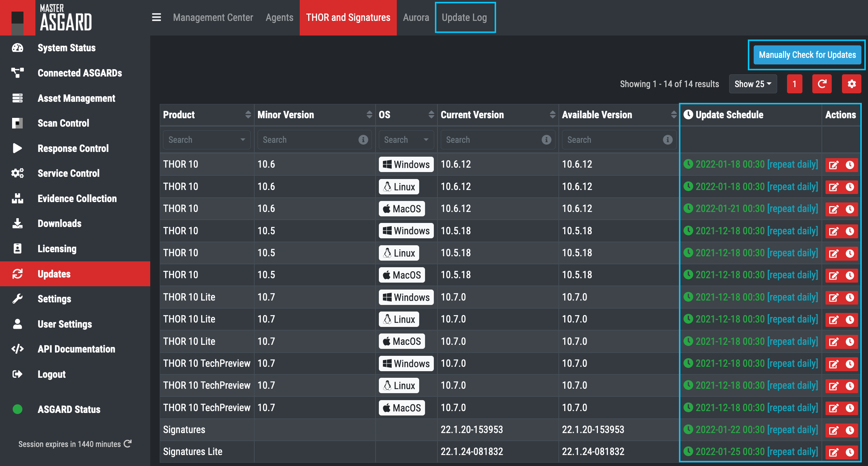This screenshot has width=868, height=466.
Task: Click page 1 pagination button
Action: [794, 84]
